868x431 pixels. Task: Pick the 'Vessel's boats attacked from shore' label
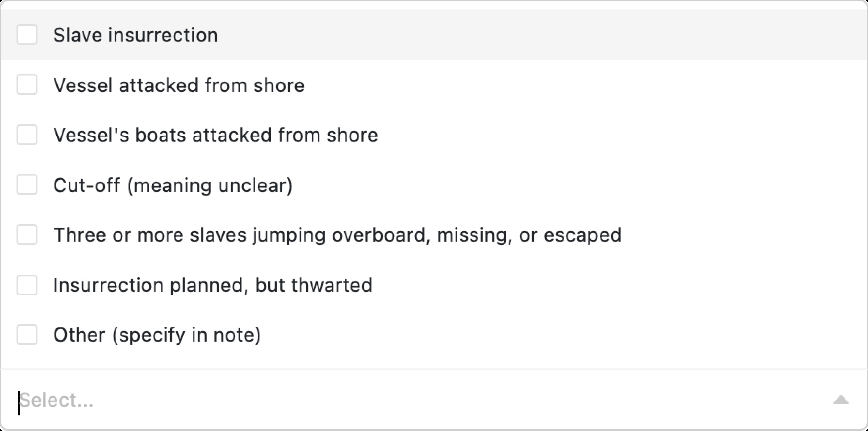(216, 135)
